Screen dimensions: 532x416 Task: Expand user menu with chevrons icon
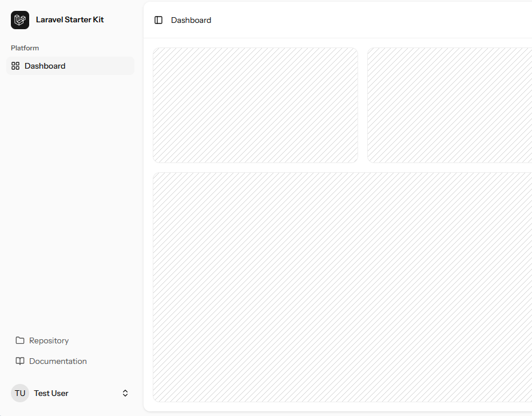click(125, 393)
